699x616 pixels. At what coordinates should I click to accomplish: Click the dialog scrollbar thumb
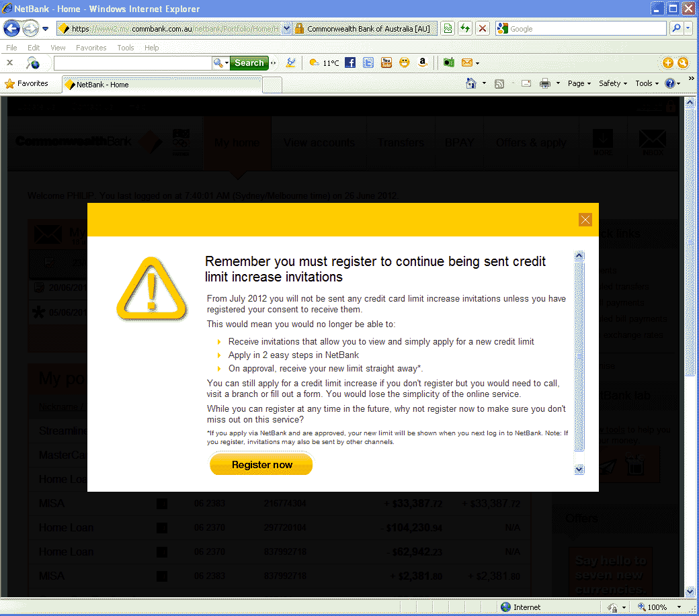(579, 356)
